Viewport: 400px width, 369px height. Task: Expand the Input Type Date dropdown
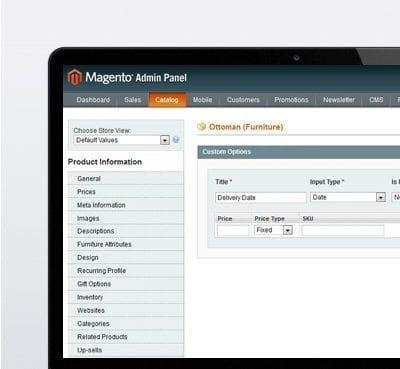point(348,197)
